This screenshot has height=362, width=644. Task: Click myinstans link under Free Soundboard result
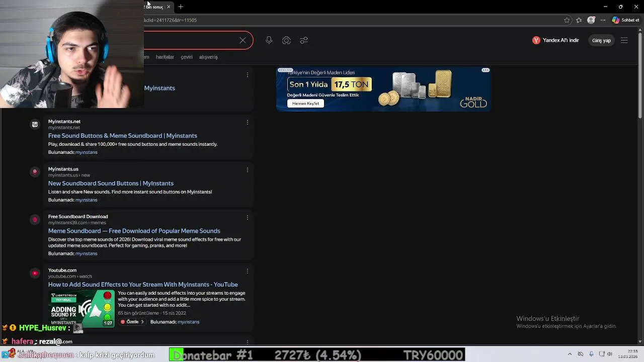(x=87, y=253)
